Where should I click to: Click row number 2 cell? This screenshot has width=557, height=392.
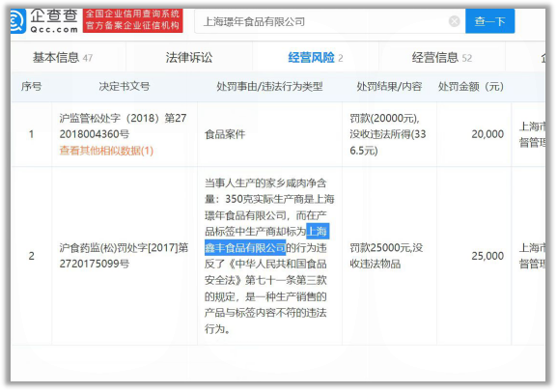click(31, 256)
